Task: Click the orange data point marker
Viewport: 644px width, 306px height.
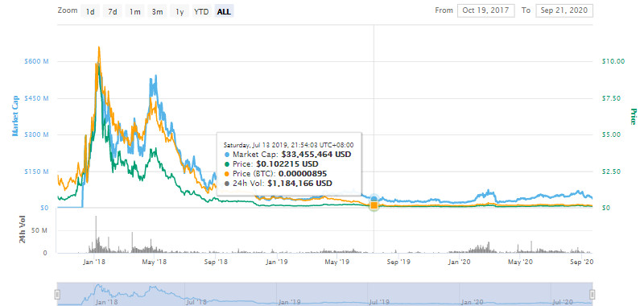Action: tap(374, 205)
